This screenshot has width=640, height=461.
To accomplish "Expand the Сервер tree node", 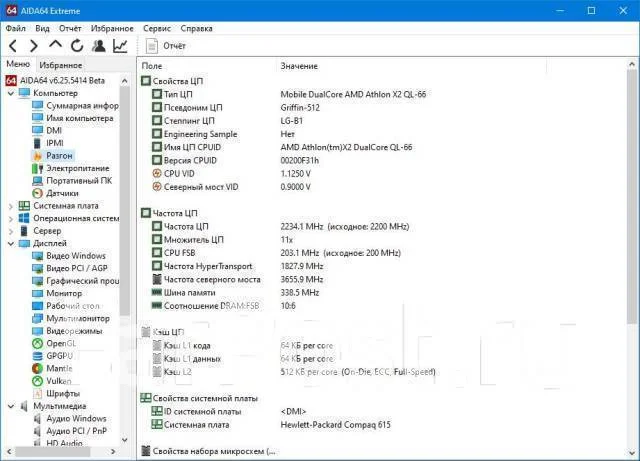I will pos(11,232).
